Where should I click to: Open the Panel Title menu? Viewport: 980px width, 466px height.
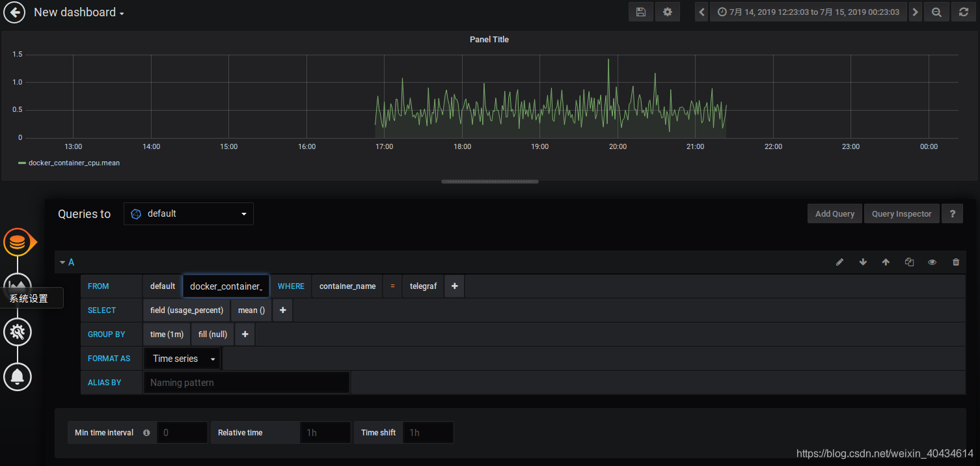pos(489,40)
